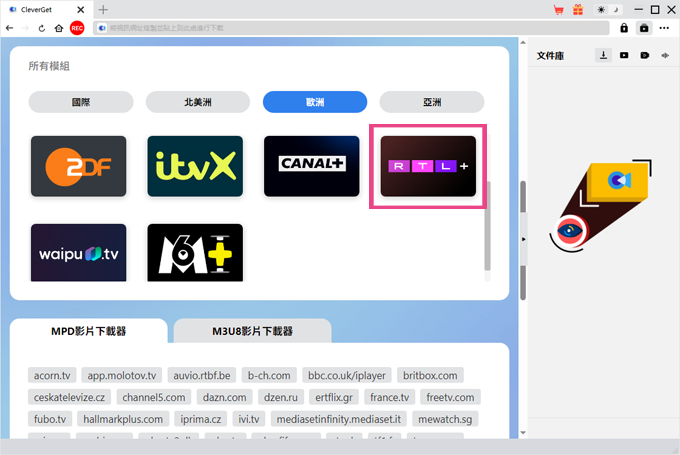Switch to dark theme moon icon
Screen dimensions: 680x455
616,10
